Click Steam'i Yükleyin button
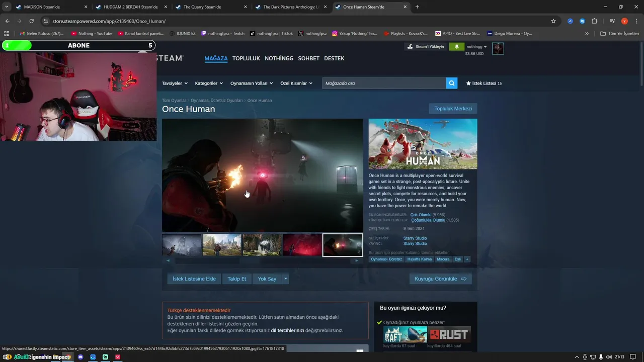Image resolution: width=644 pixels, height=362 pixels. pyautogui.click(x=426, y=47)
